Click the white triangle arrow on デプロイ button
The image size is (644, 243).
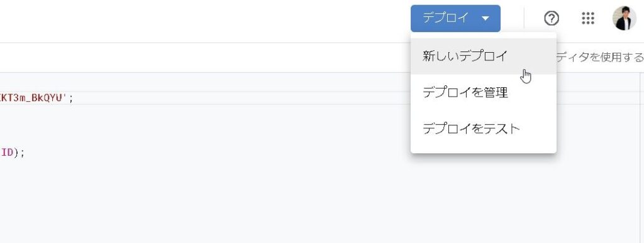tap(486, 18)
